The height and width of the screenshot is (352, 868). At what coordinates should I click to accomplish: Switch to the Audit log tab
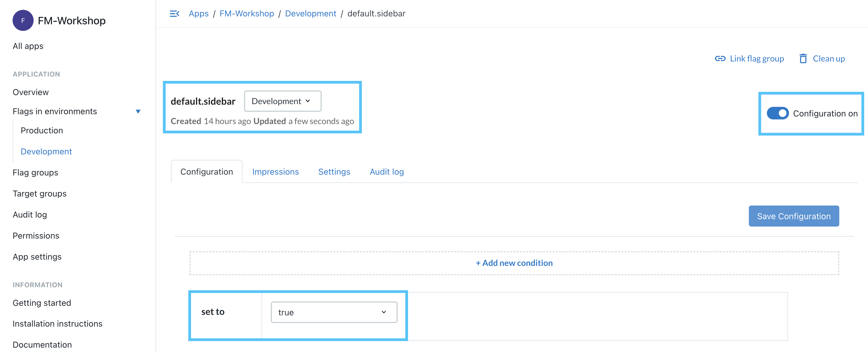(387, 171)
